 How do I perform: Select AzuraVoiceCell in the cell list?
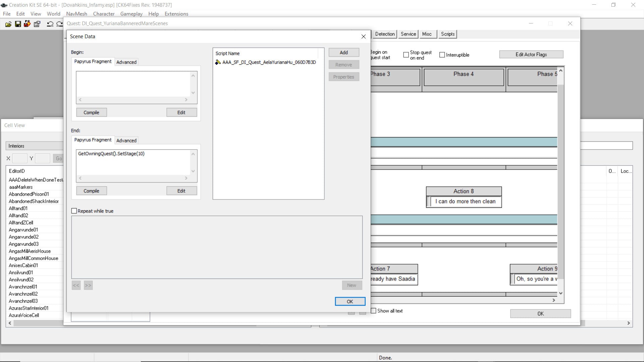tap(24, 315)
